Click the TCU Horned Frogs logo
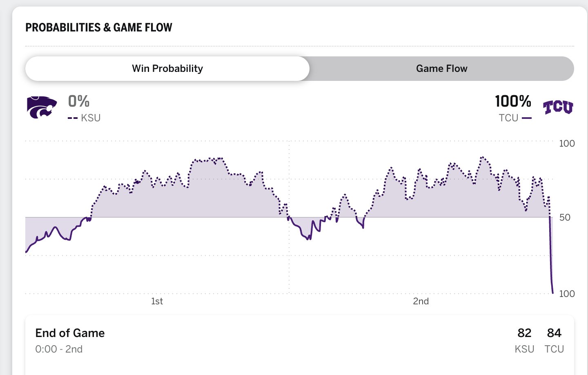The height and width of the screenshot is (375, 588). (558, 107)
